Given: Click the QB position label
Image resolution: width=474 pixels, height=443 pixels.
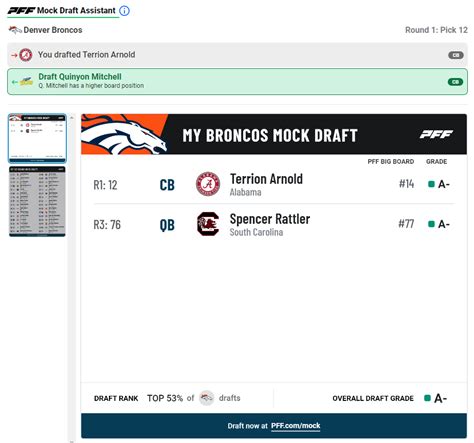Looking at the screenshot, I should click(x=167, y=225).
